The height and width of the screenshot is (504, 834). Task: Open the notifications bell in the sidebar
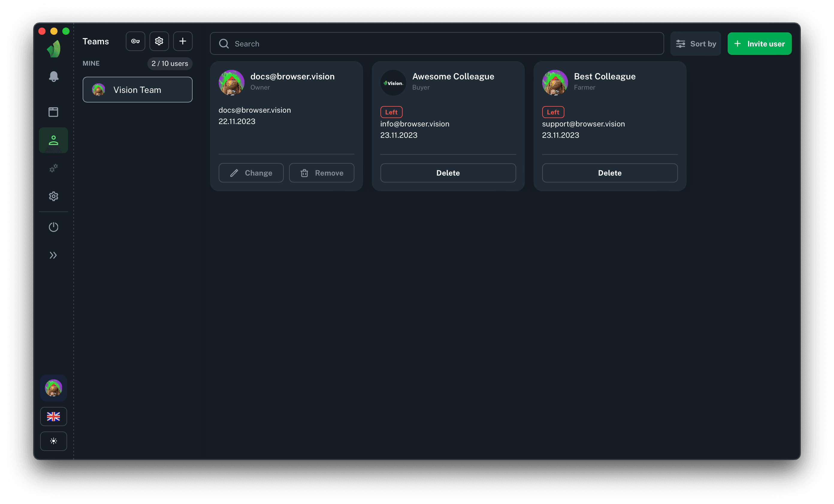tap(54, 76)
